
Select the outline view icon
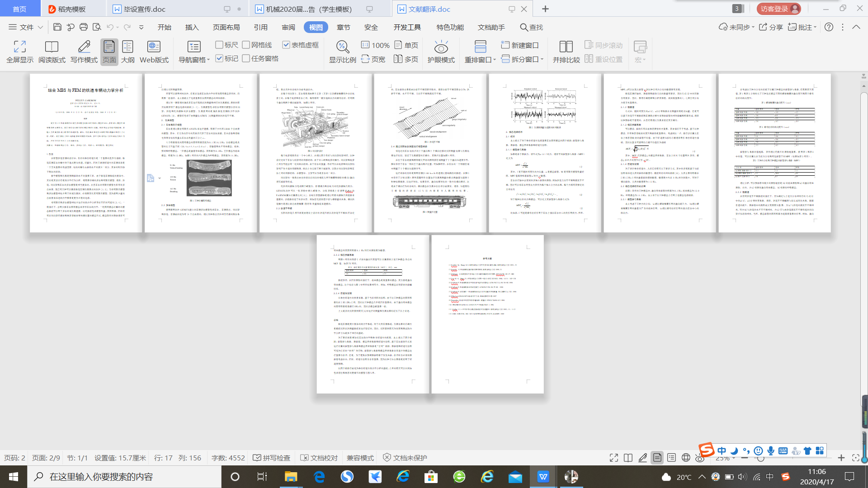[x=128, y=47]
